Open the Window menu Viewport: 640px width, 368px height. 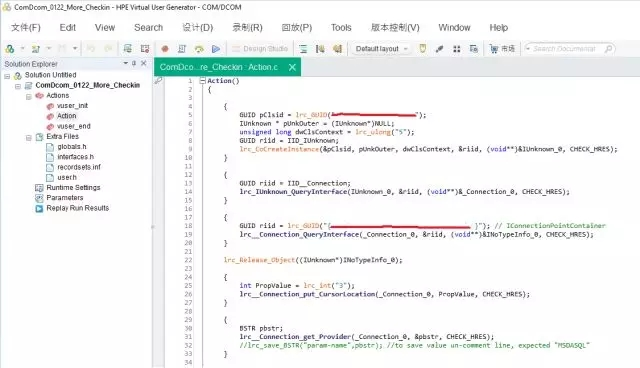click(454, 27)
